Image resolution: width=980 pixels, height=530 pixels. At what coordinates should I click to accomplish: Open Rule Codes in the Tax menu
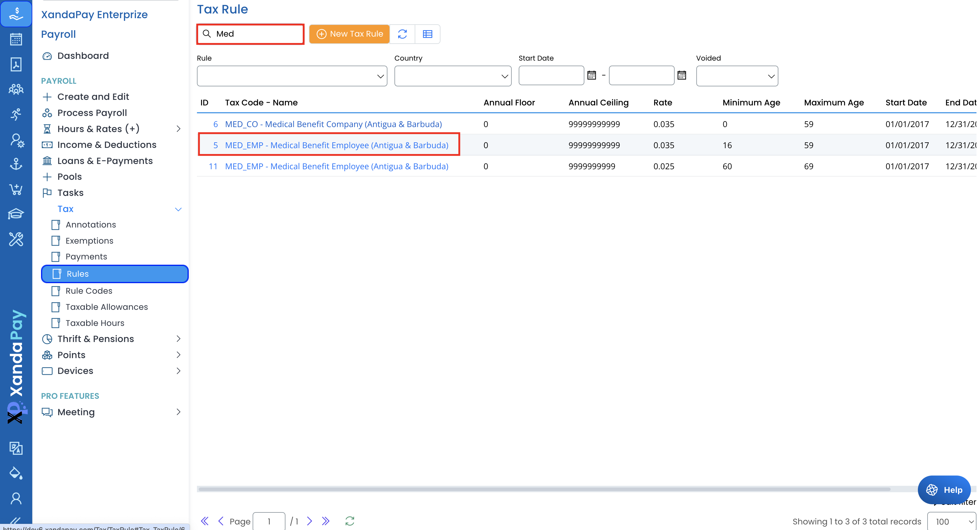pos(89,291)
